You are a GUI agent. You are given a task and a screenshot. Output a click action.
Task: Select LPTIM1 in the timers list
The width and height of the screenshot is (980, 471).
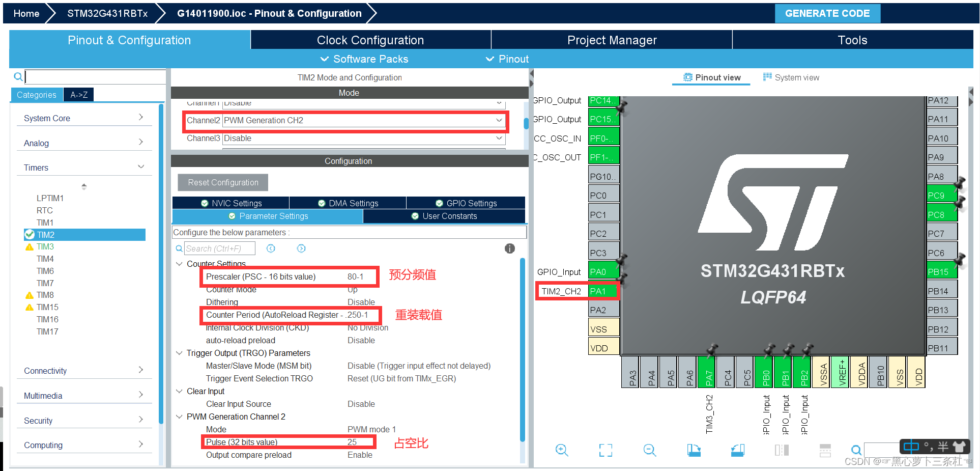50,198
